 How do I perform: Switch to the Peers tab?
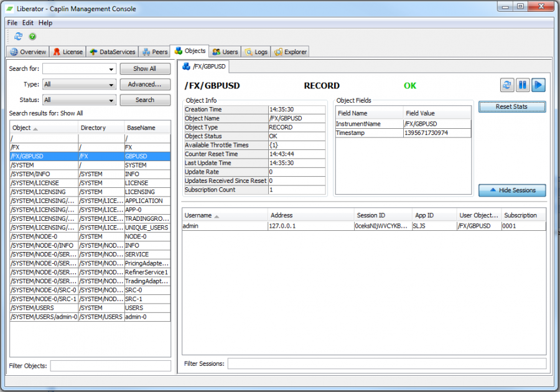(x=155, y=52)
